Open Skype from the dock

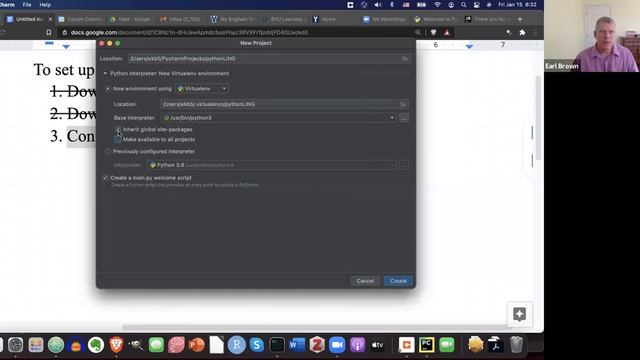pyautogui.click(x=257, y=345)
